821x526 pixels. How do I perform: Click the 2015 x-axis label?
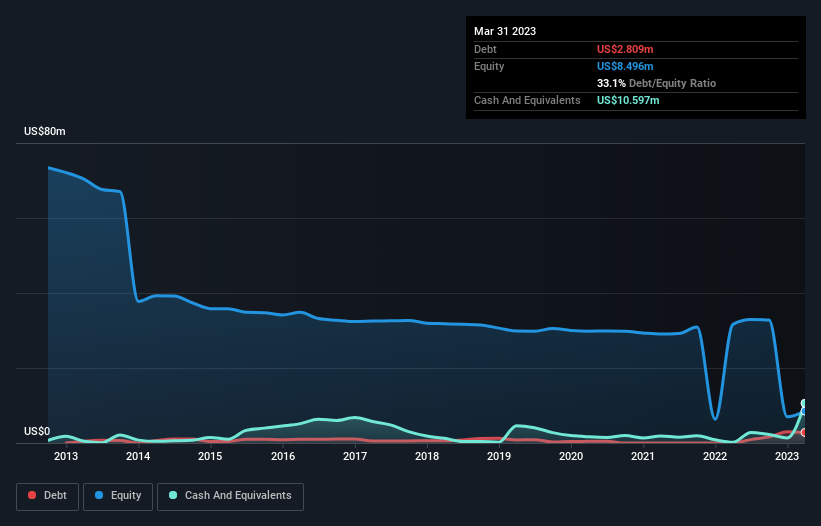[210, 456]
